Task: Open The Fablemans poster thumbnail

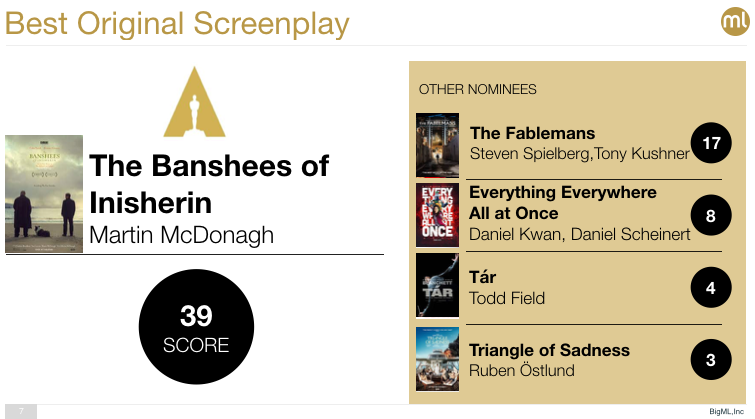Action: point(437,144)
